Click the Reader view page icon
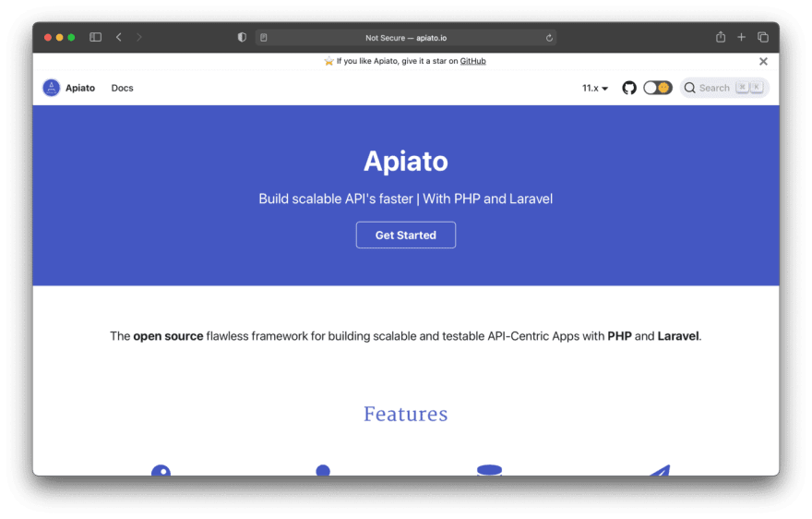Screen dimensions: 812x519 264,38
